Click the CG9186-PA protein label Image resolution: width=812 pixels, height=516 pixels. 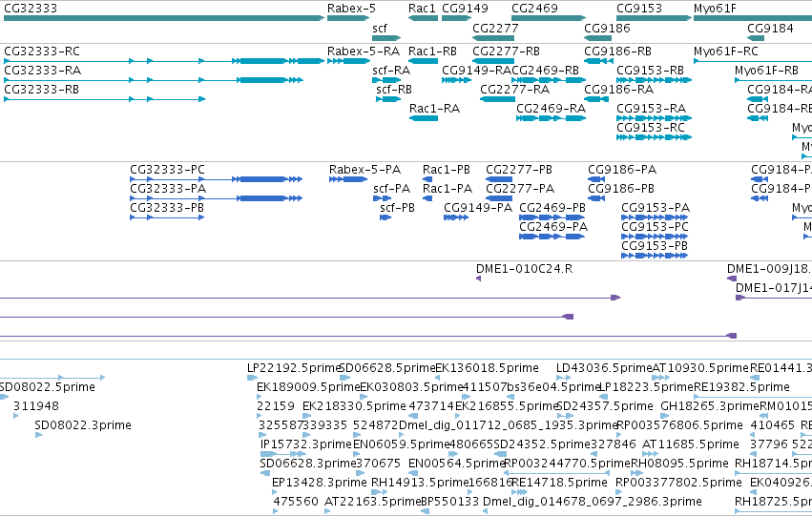click(x=622, y=170)
